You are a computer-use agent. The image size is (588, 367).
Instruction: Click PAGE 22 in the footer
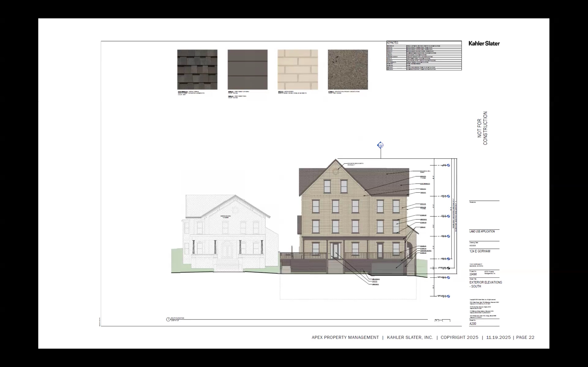tap(525, 337)
